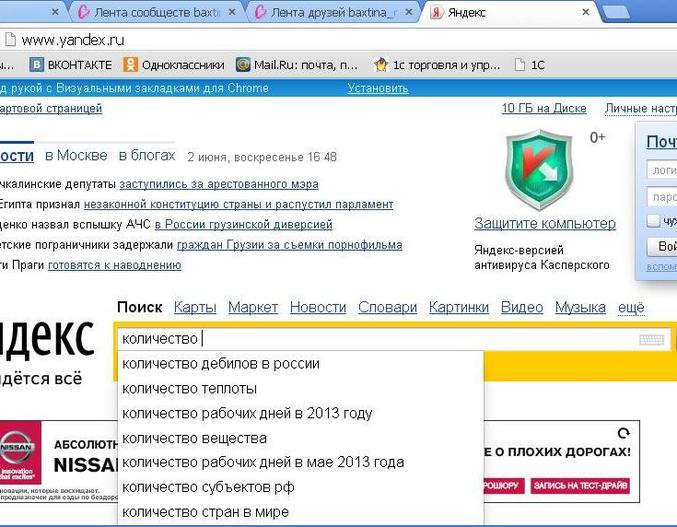Click the Установить link in the banner
This screenshot has width=677, height=527.
click(377, 88)
